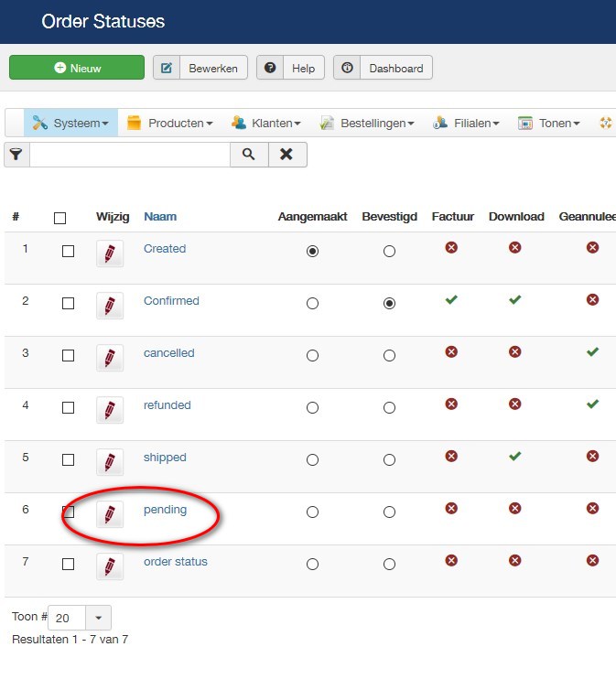Tick the checkbox for Created row
616x679 pixels.
pos(68,251)
